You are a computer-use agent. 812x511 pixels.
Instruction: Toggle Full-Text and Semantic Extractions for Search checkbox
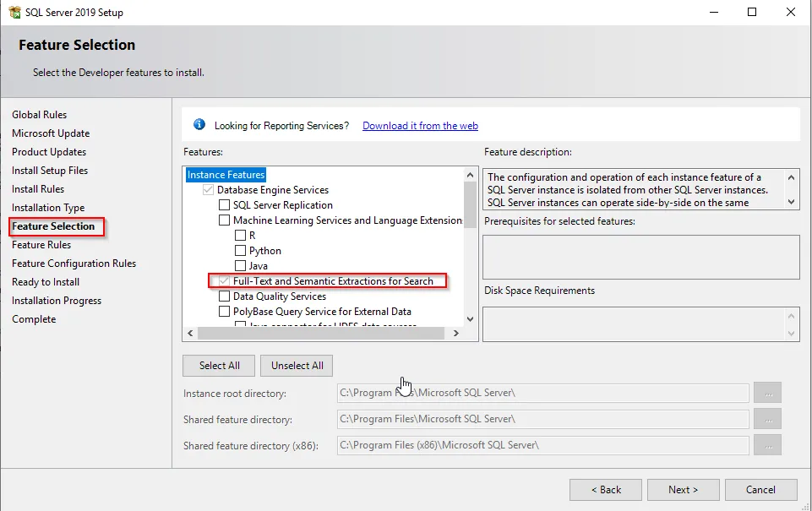coord(224,281)
